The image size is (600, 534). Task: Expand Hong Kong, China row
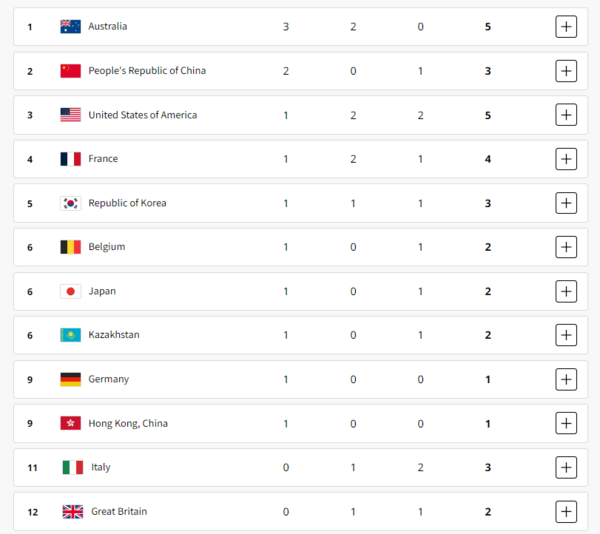(566, 423)
